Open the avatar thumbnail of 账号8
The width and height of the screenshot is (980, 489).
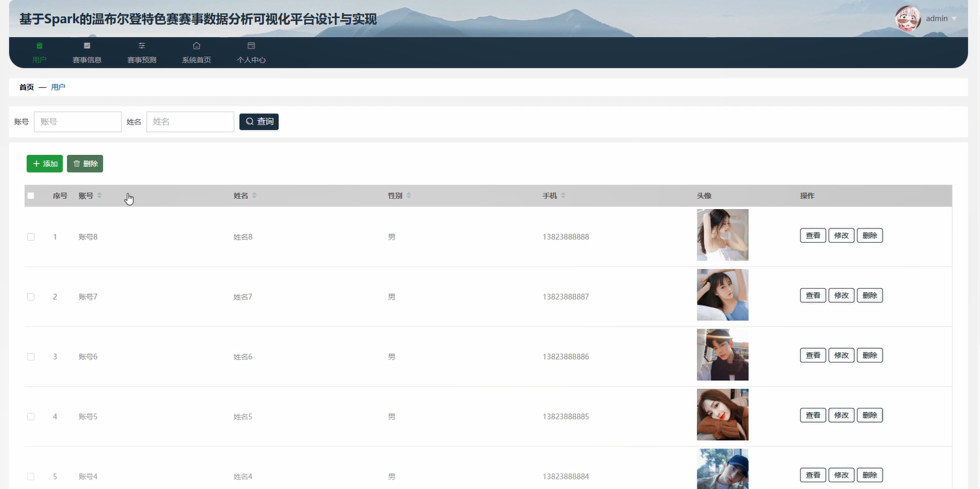tap(723, 235)
